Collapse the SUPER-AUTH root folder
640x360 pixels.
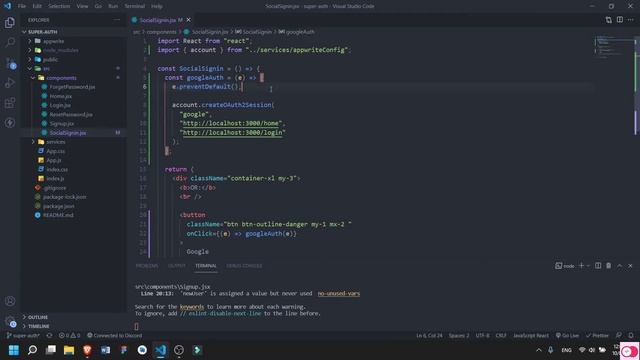[73, 32]
